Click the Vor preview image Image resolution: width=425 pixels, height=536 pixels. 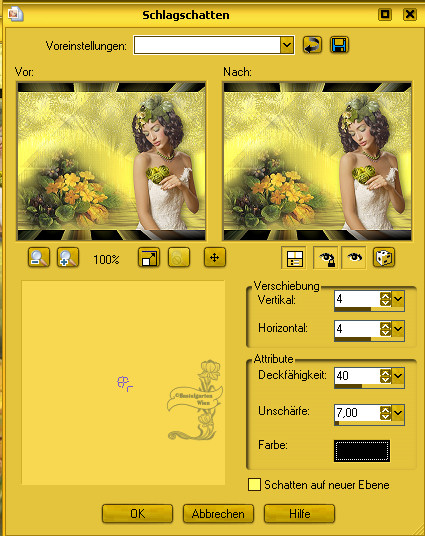[111, 161]
